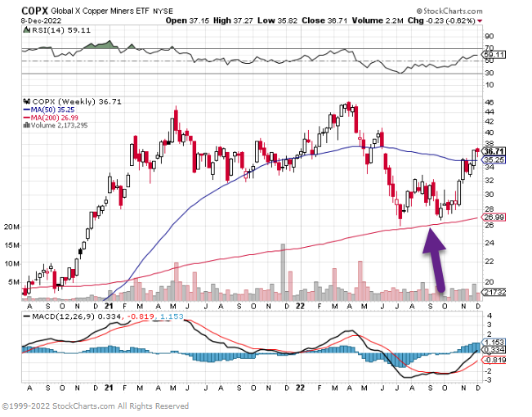Click the 22 year label under price chart
This screenshot has height=417, width=532.
tap(300, 306)
